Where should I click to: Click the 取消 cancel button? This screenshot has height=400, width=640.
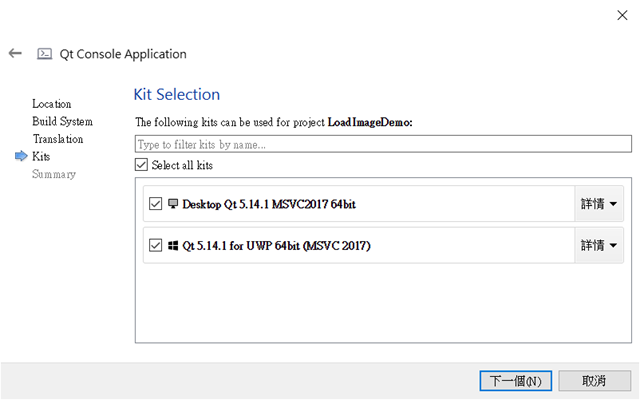[594, 381]
